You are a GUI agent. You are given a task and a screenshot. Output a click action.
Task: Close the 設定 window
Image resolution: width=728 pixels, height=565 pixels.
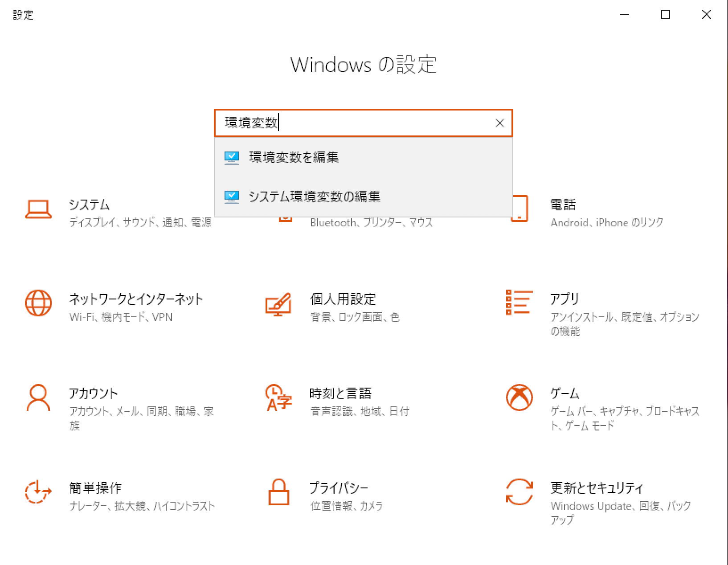[707, 15]
